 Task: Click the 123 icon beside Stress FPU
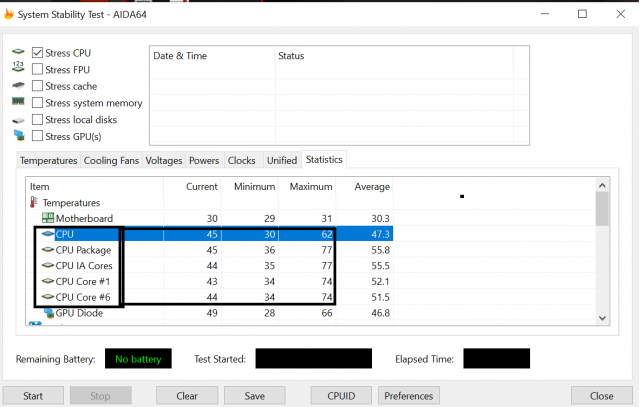point(18,67)
